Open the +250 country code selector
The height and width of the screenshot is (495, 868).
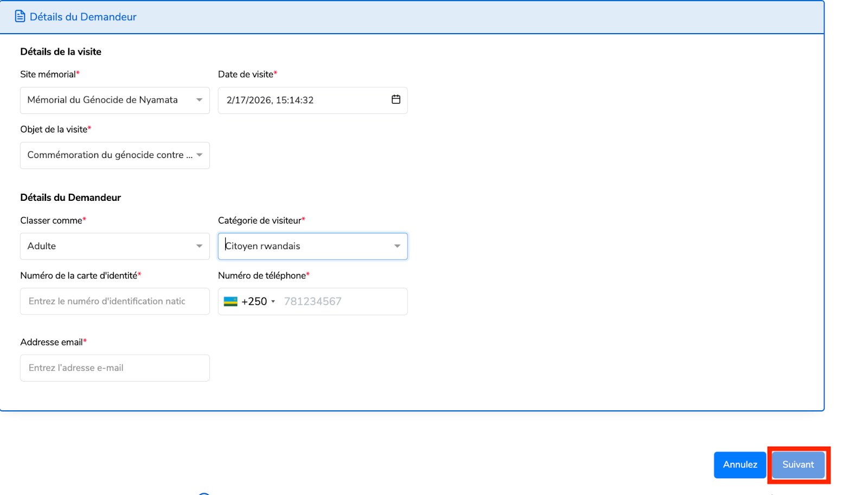[x=250, y=301]
